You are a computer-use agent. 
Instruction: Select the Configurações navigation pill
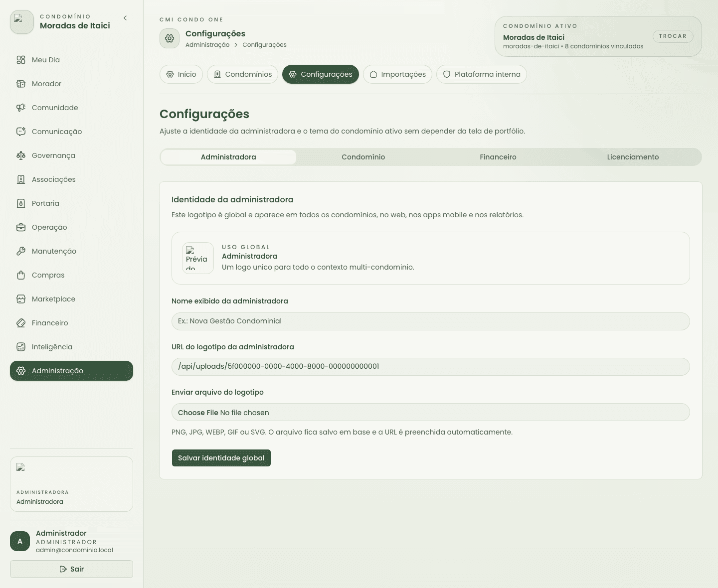[321, 74]
